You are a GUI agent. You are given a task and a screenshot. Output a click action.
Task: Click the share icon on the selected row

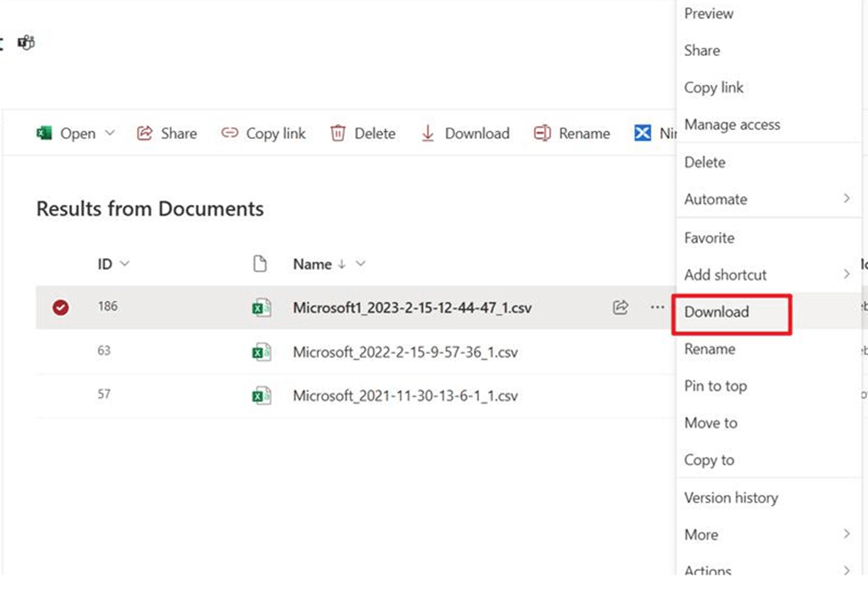(x=621, y=307)
